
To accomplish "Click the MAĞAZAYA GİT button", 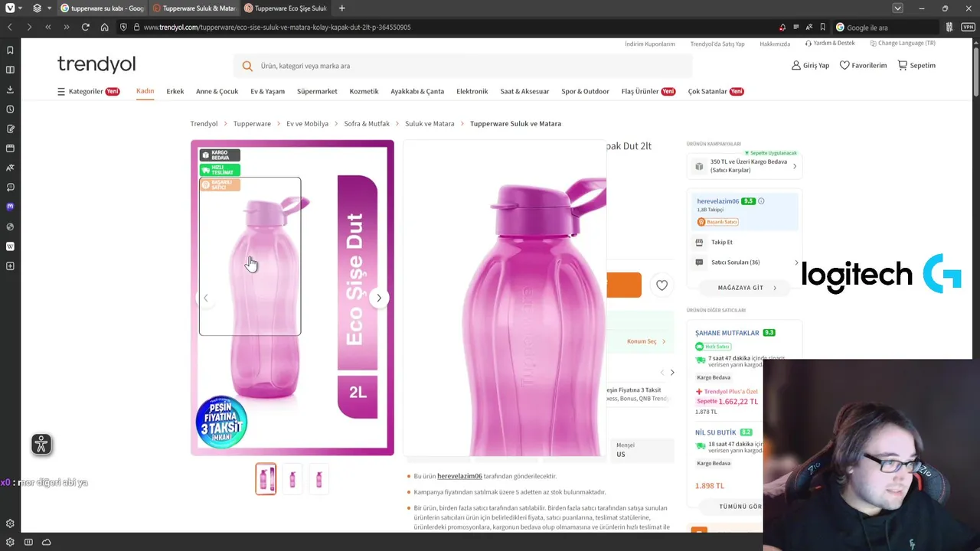I will pyautogui.click(x=744, y=288).
